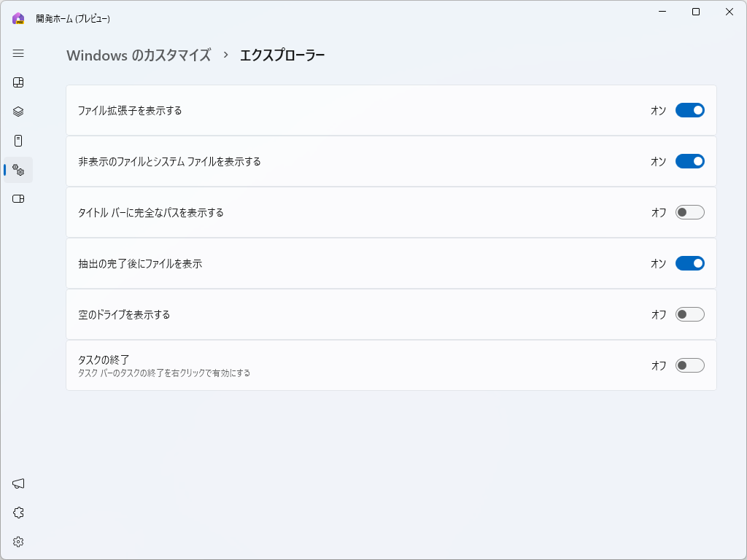
Task: Click the エクスプローラー breadcrumb label
Action: 284,55
